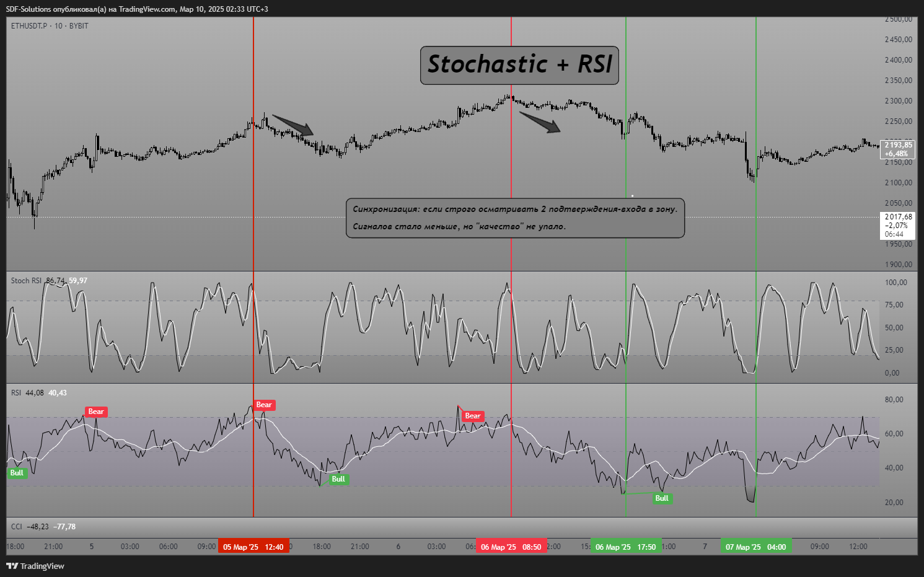Click the 2 150,00 price axis label
The width and height of the screenshot is (924, 577).
click(x=899, y=162)
